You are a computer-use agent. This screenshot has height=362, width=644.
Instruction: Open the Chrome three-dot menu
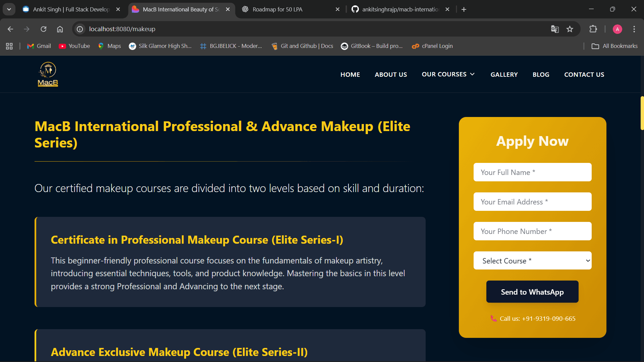tap(634, 29)
